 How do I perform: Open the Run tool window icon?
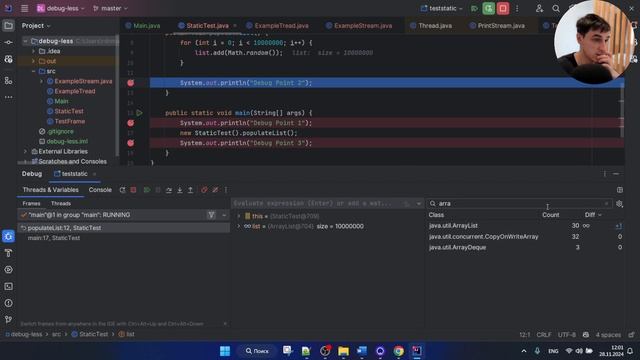point(8,270)
